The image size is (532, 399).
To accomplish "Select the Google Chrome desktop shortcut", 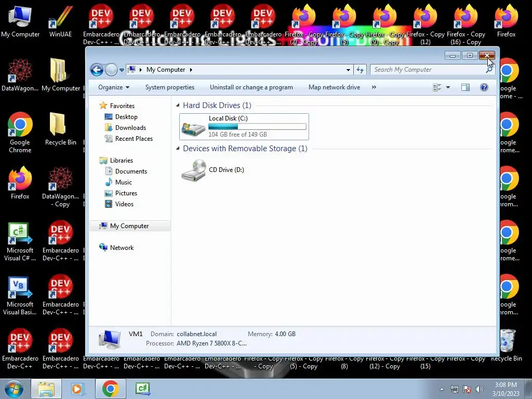I will point(20,132).
